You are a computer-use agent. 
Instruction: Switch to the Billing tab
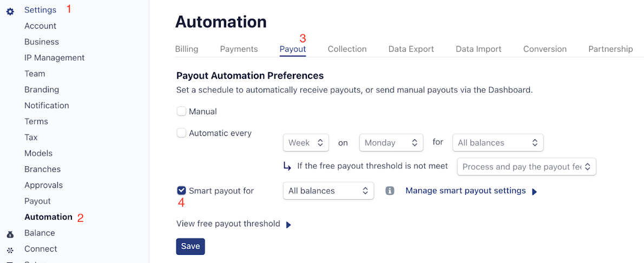[187, 49]
